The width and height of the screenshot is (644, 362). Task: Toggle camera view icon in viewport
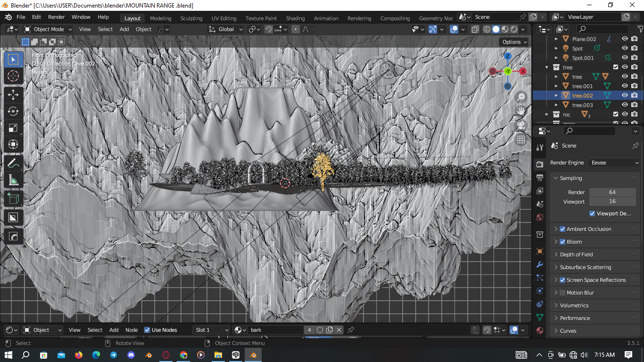pyautogui.click(x=521, y=125)
